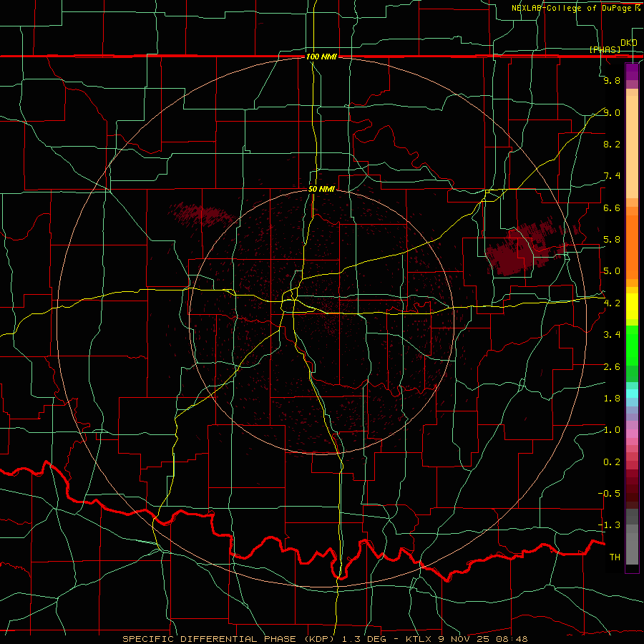The height and width of the screenshot is (644, 644).
Task: Click the [PHAS] units label
Action: pyautogui.click(x=605, y=50)
